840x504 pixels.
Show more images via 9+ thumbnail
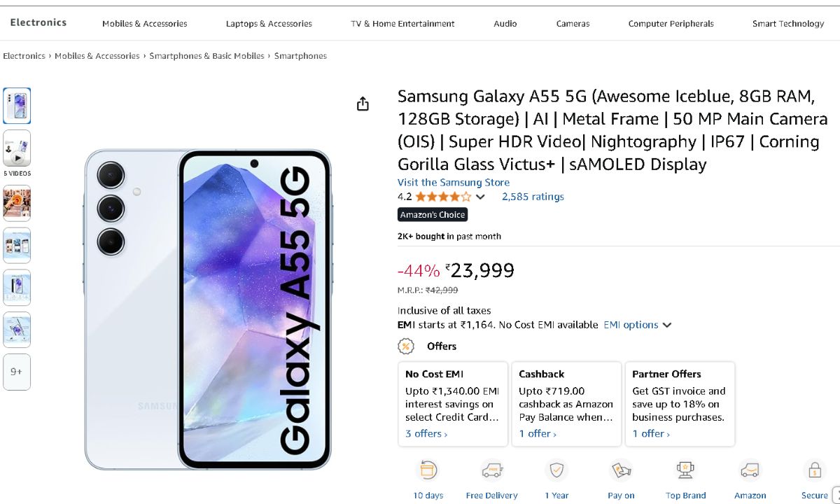pyautogui.click(x=17, y=372)
